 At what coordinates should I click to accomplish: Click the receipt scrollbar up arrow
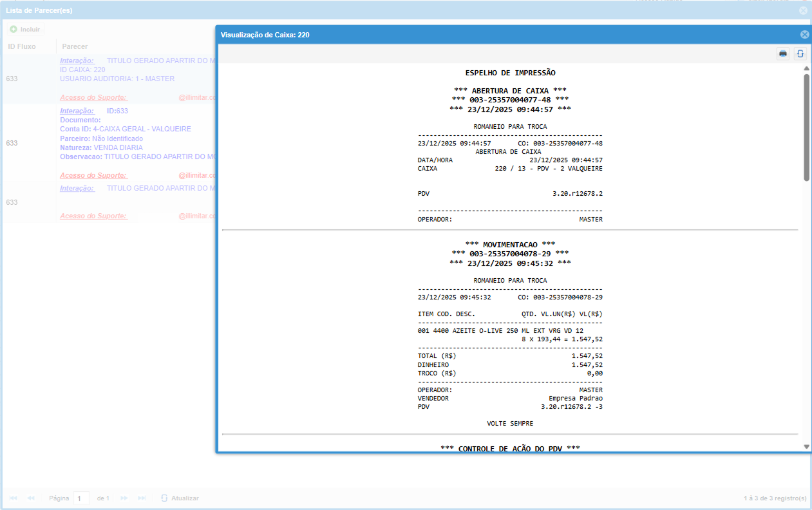click(x=806, y=68)
